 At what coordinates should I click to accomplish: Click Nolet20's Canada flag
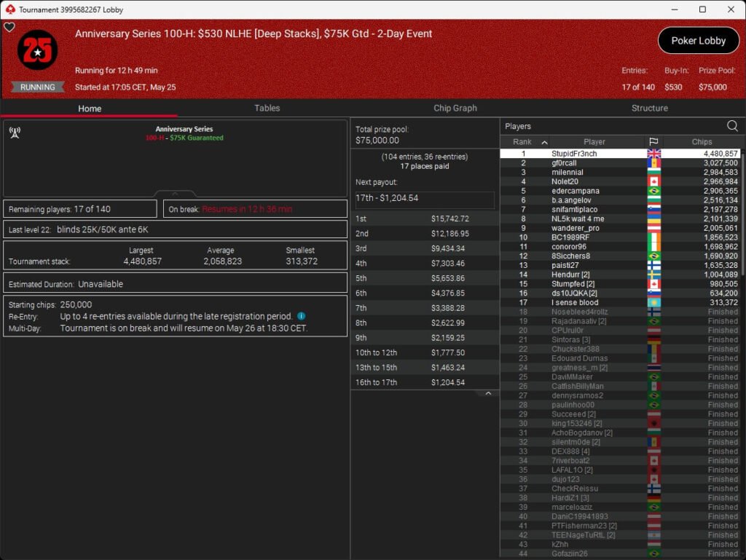click(x=653, y=181)
